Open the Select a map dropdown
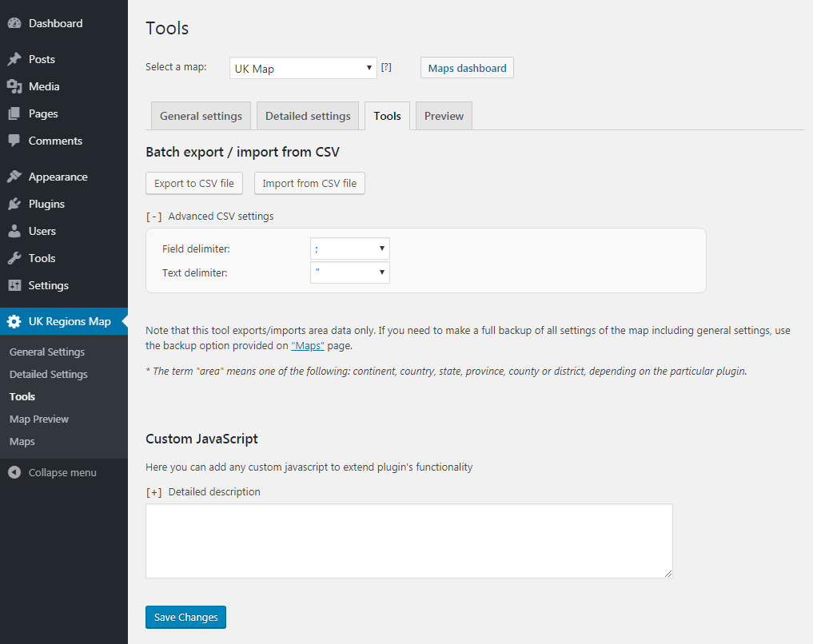 (x=303, y=69)
